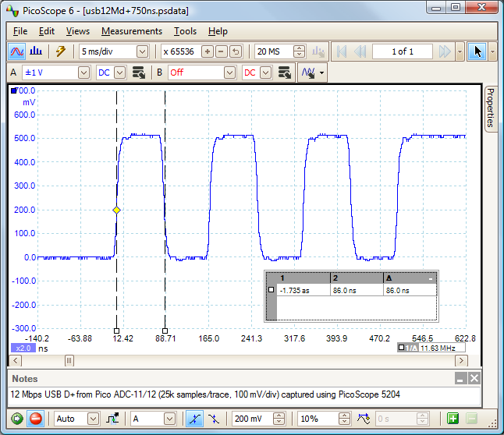
Task: Click the post-trigger delay icon
Action: pos(364,419)
